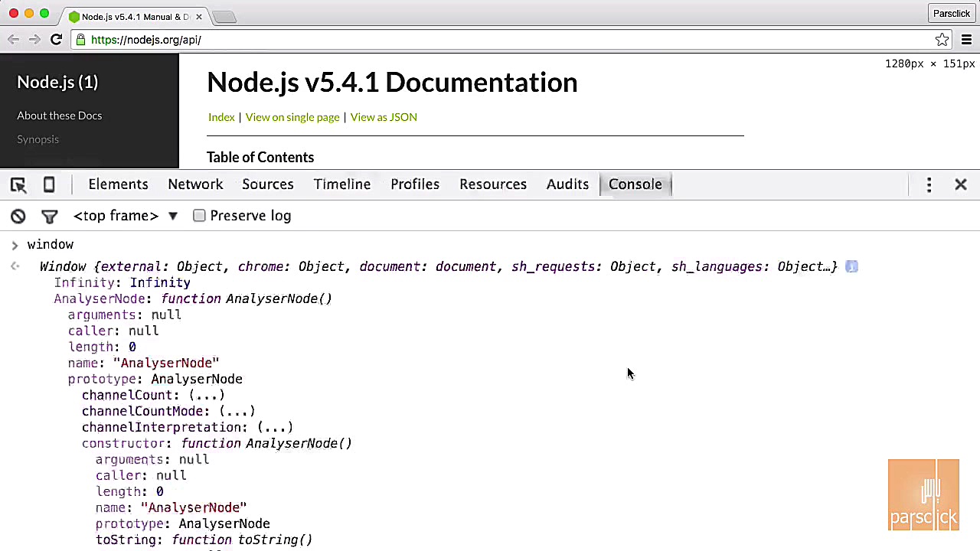Open the Chrome hamburger menu
This screenshot has width=980, height=551.
coord(966,40)
